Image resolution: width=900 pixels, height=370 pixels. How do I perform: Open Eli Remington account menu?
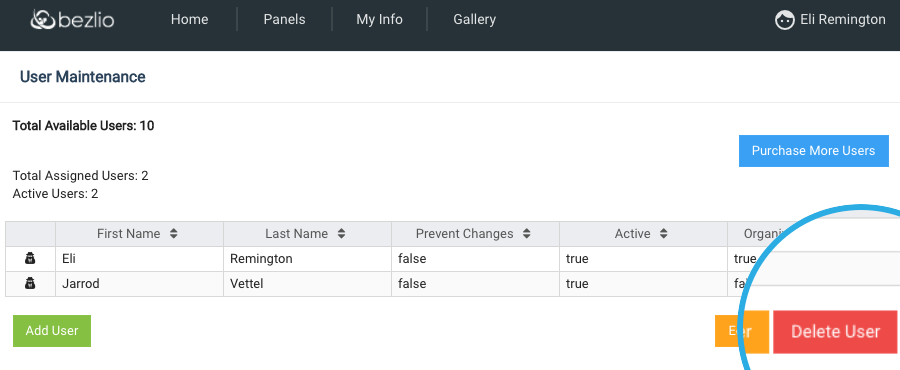point(830,20)
